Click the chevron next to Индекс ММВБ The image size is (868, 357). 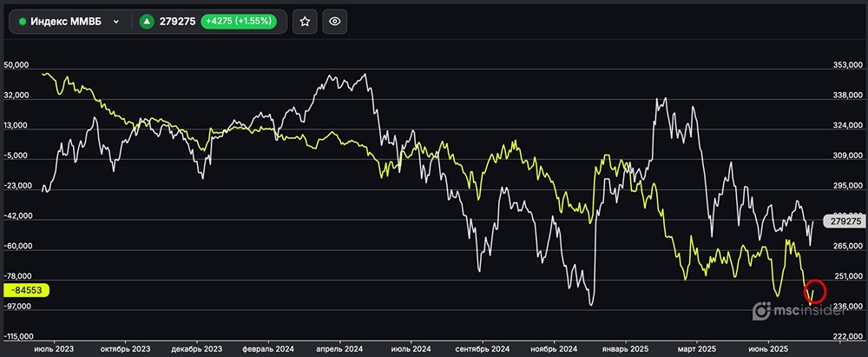click(115, 22)
